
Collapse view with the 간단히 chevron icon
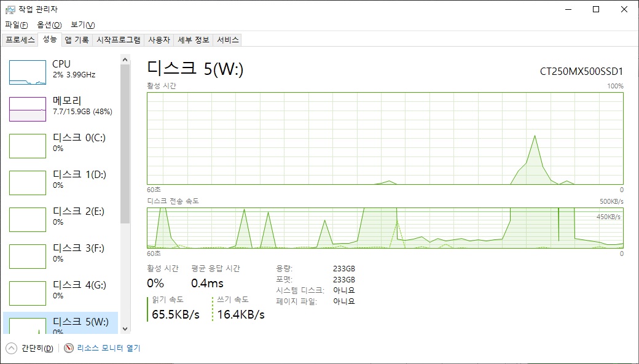12,348
